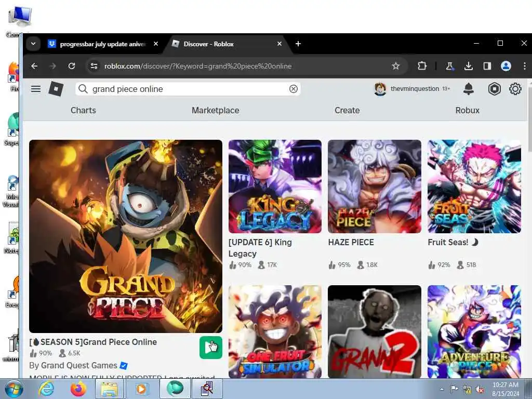
Task: Open the Robux navigation item
Action: click(x=467, y=110)
